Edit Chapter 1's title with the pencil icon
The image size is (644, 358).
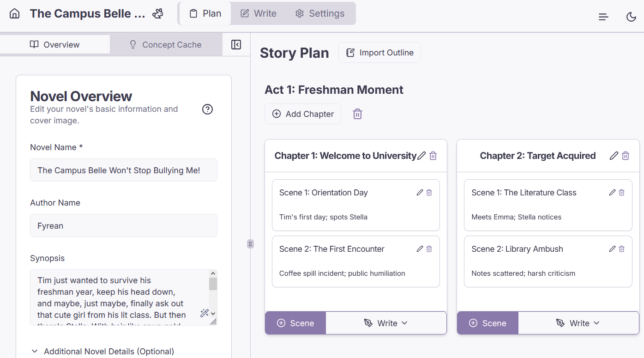coord(421,156)
